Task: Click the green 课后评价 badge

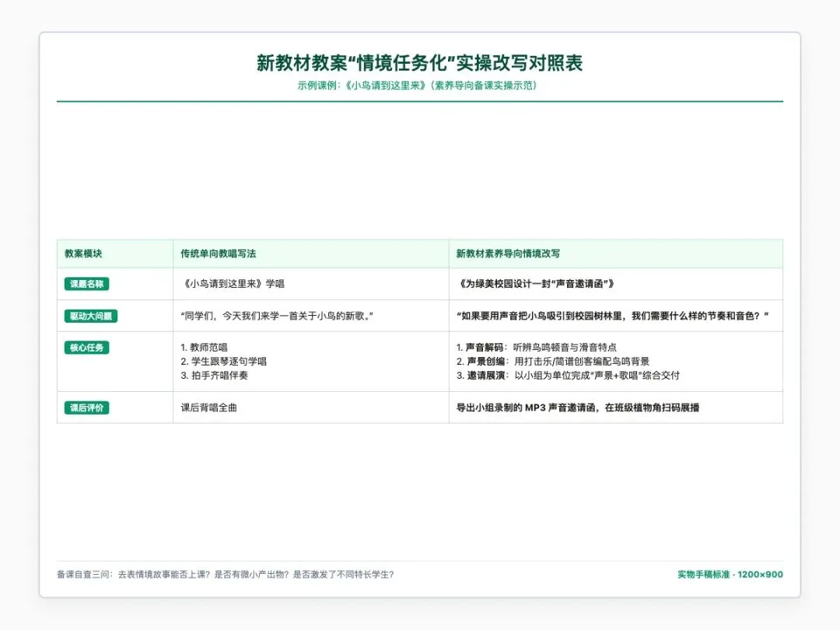Action: click(x=87, y=408)
